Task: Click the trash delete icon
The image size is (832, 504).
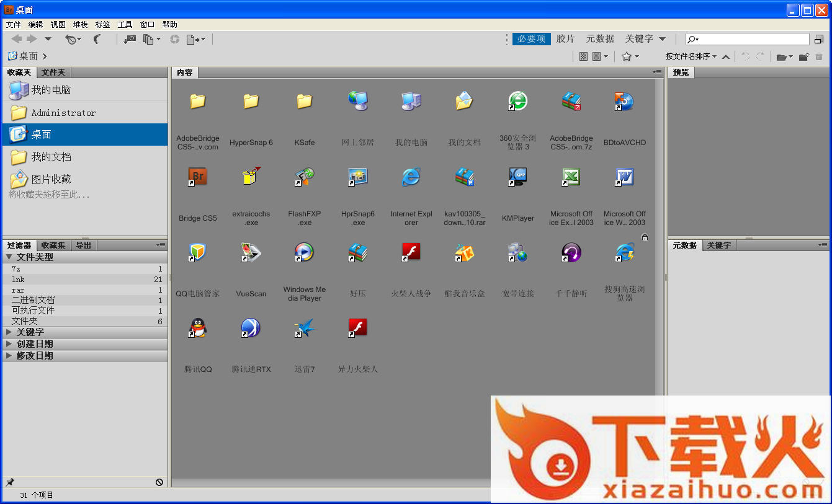Action: 819,56
